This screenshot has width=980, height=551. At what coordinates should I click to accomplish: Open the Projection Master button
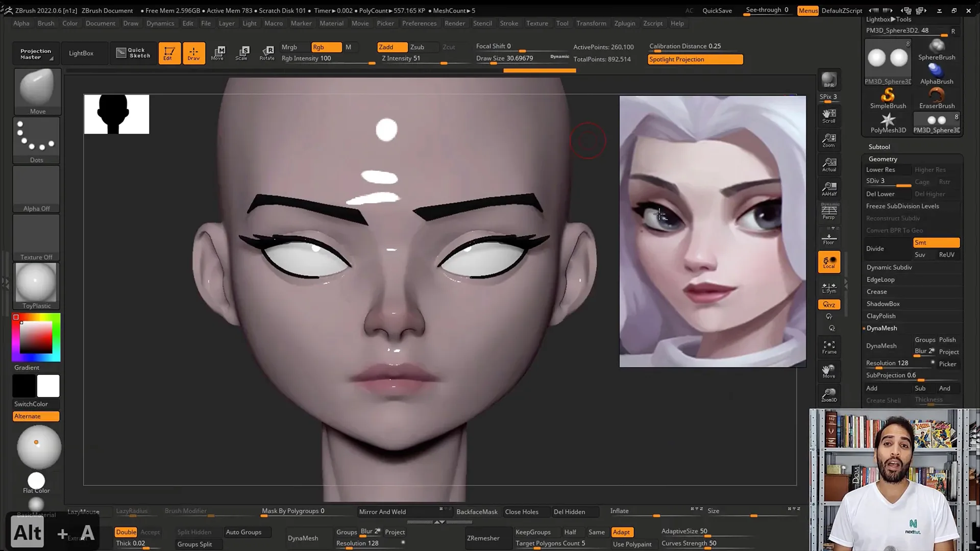pos(36,54)
